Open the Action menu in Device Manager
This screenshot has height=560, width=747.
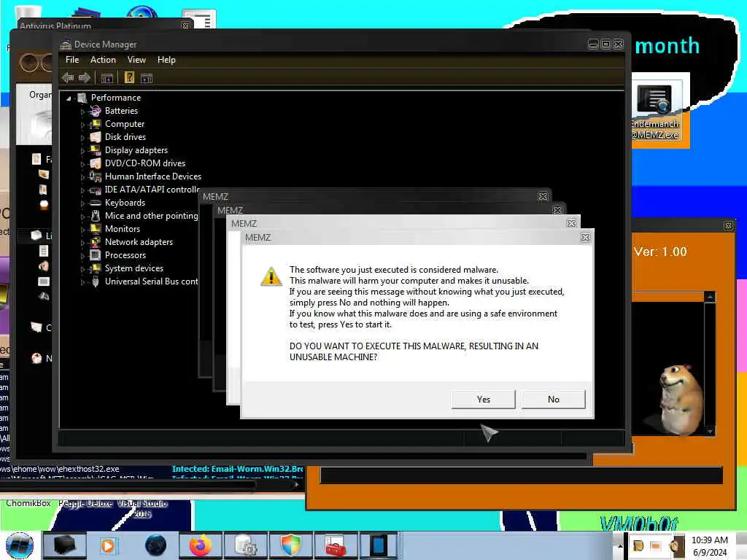click(x=104, y=60)
